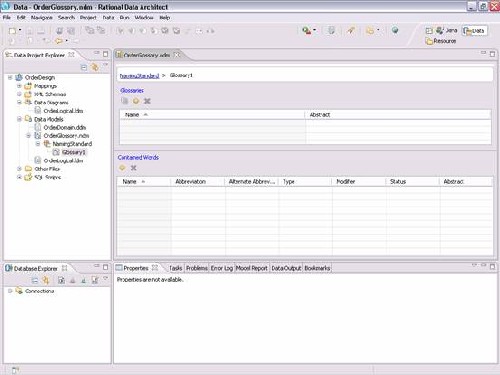Close the Data Project Explorer tab
Screen dimensions: 500x375
click(71, 54)
